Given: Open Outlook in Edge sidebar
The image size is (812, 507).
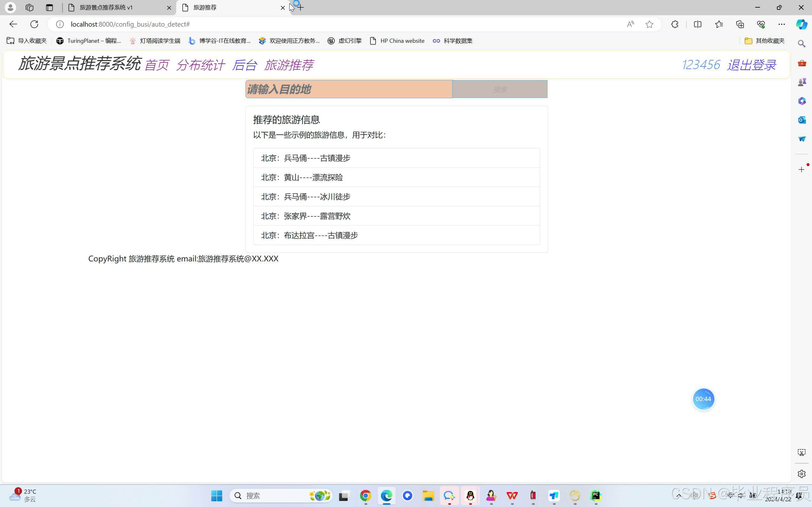Looking at the screenshot, I should (802, 120).
